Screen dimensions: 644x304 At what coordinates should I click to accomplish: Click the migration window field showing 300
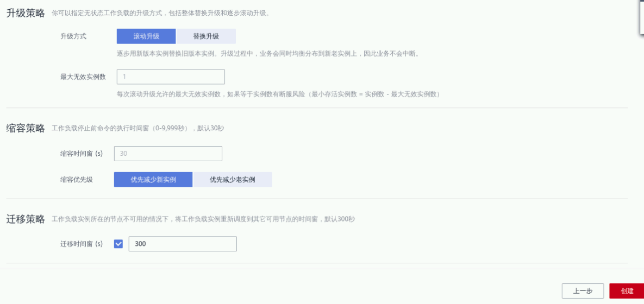182,244
